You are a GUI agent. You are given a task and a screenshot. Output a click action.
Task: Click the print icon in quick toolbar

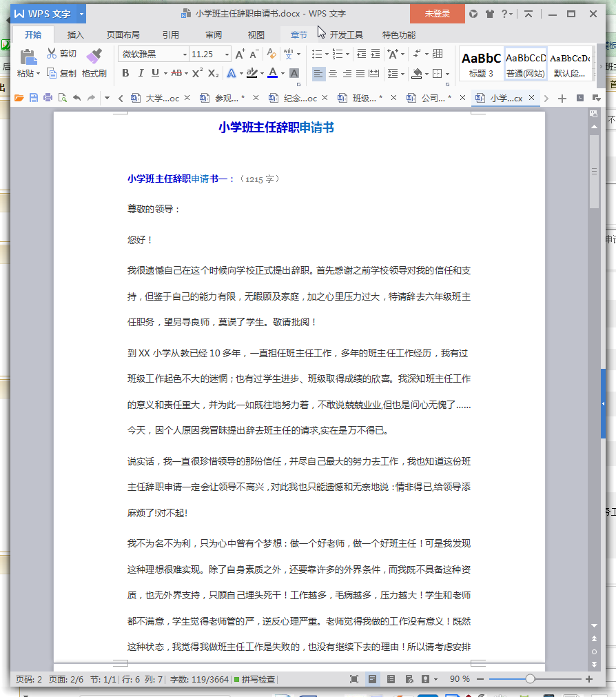48,98
